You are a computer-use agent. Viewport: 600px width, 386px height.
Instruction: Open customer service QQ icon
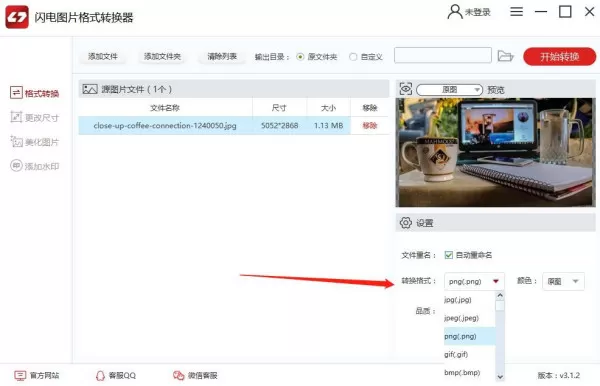click(x=100, y=376)
